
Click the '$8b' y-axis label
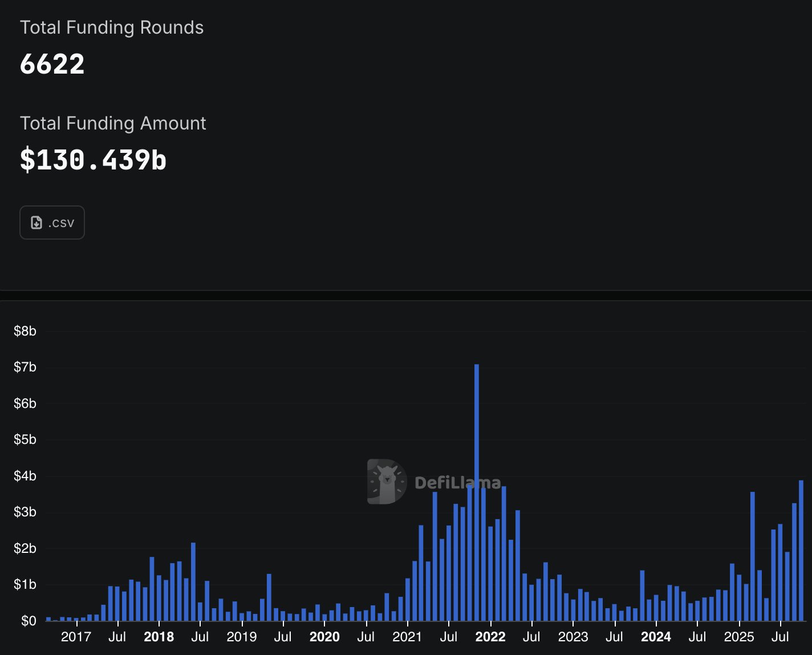(25, 331)
